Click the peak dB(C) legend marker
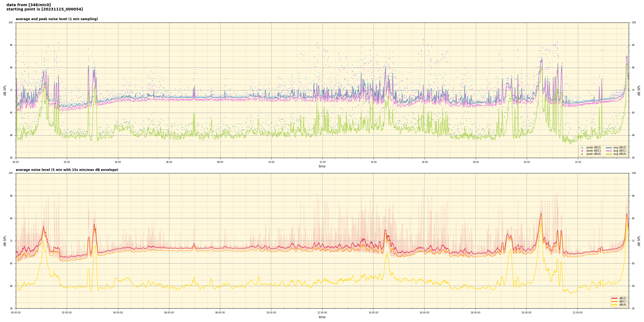This screenshot has width=644, height=322. coord(582,151)
